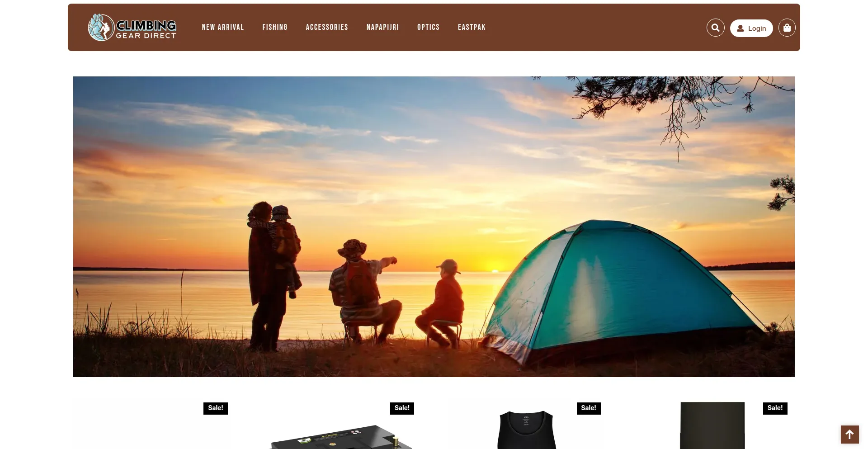This screenshot has width=868, height=449.
Task: Go to the Accessories category
Action: coord(327,27)
